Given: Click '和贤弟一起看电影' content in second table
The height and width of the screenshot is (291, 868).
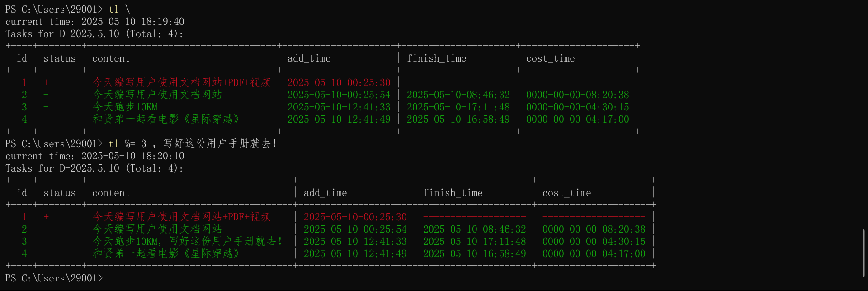Looking at the screenshot, I should [166, 253].
